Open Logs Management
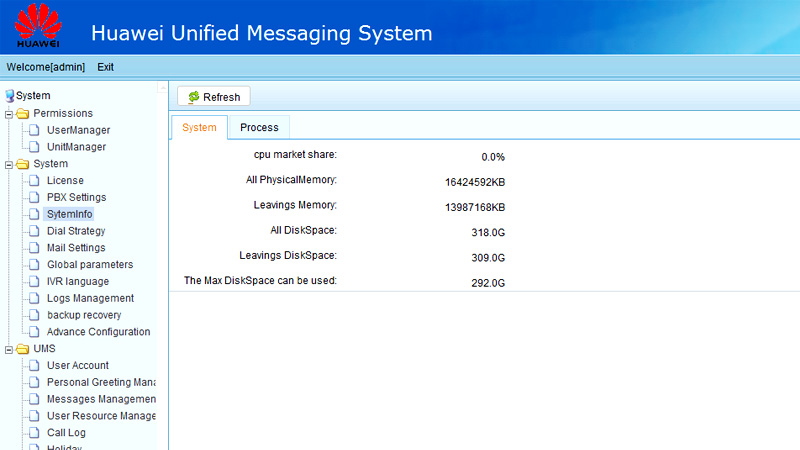Screen dimensions: 800x450 [90, 298]
